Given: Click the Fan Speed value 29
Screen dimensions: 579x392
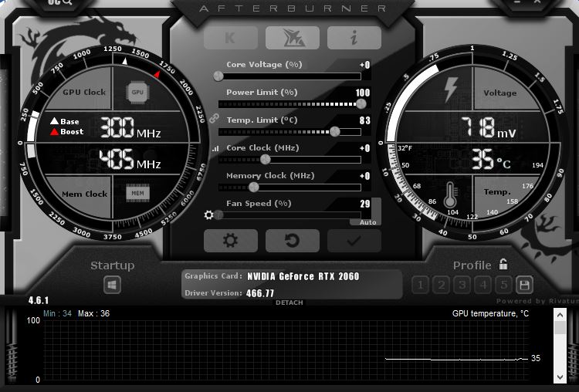Looking at the screenshot, I should (x=365, y=204).
